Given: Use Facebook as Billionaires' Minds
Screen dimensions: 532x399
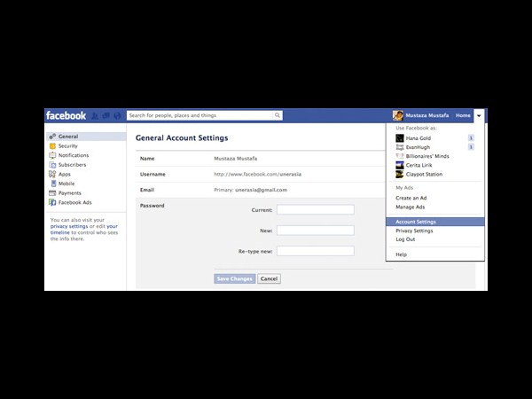Looking at the screenshot, I should coord(427,156).
